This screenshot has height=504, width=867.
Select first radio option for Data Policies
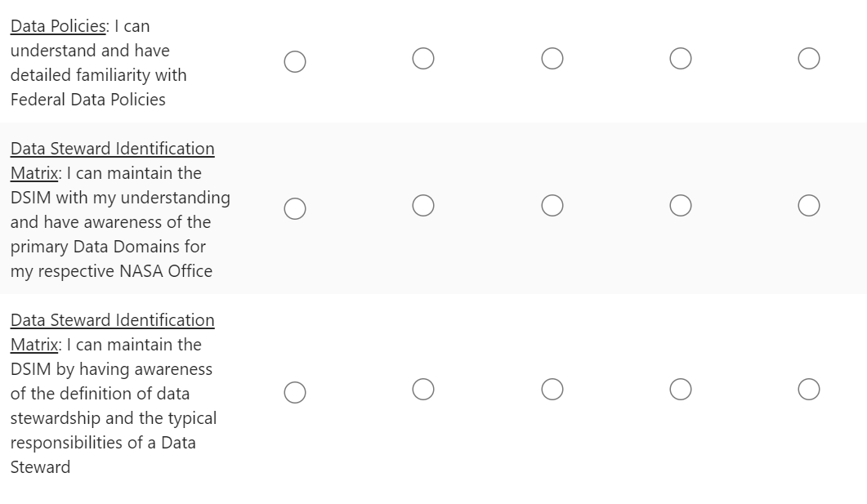pos(295,62)
